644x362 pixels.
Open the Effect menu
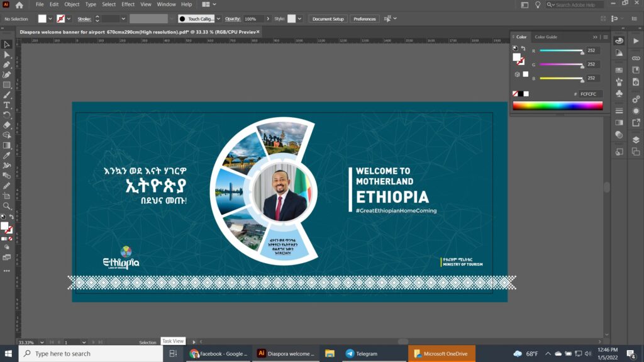coord(128,4)
